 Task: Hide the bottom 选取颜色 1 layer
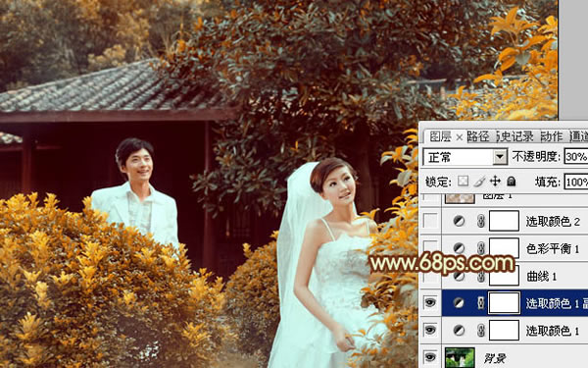click(430, 331)
